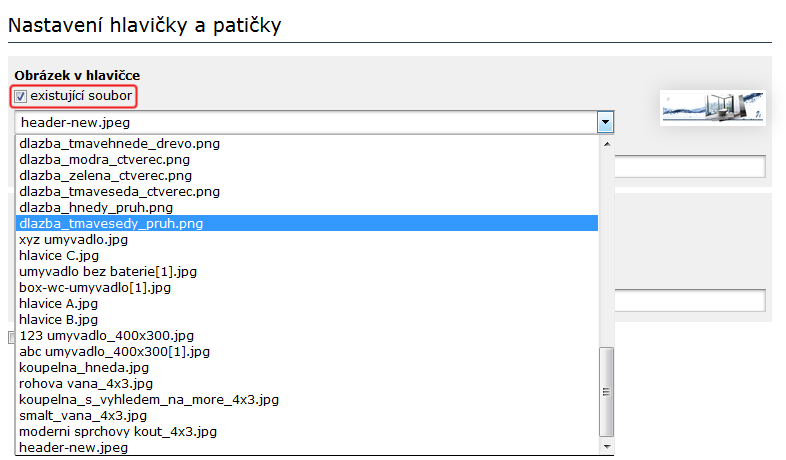Viewport: 786px width, 460px height.
Task: Choose "hlavice A.jpg" from dropdown
Action: tap(58, 303)
